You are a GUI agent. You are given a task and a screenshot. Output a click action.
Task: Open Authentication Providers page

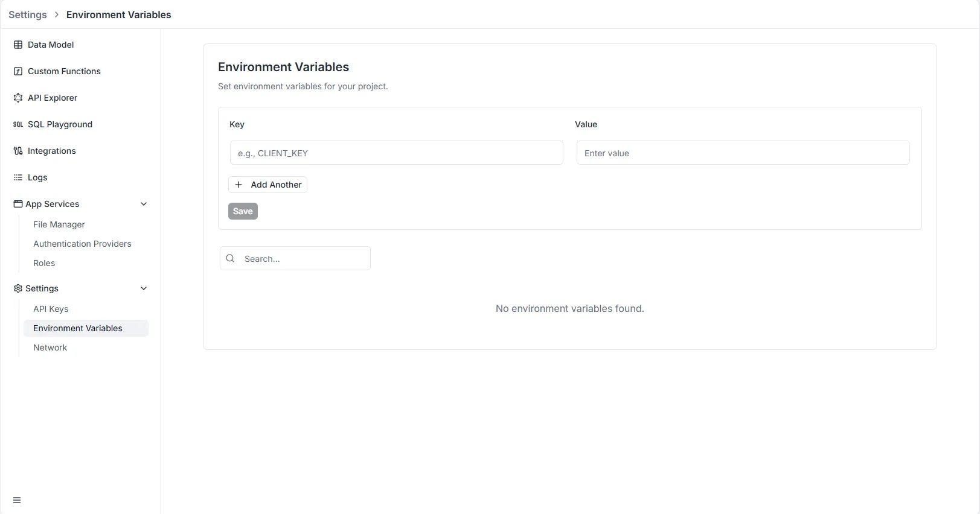click(82, 244)
